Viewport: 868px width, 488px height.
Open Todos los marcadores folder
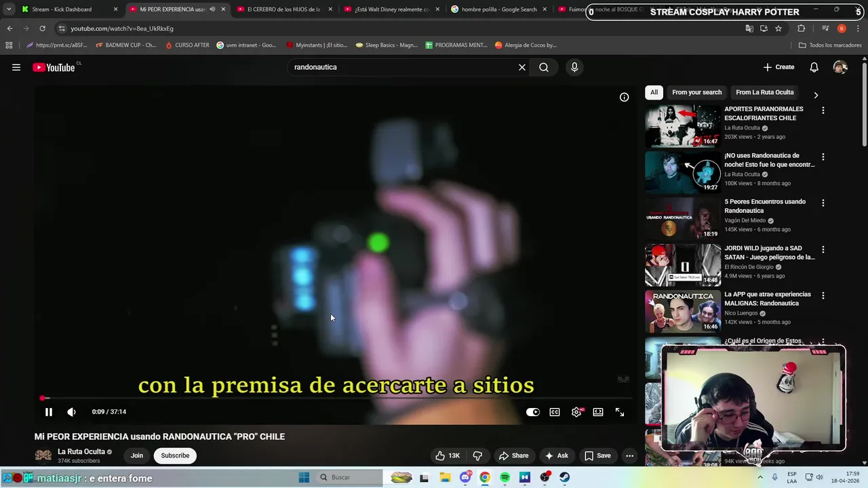click(830, 45)
